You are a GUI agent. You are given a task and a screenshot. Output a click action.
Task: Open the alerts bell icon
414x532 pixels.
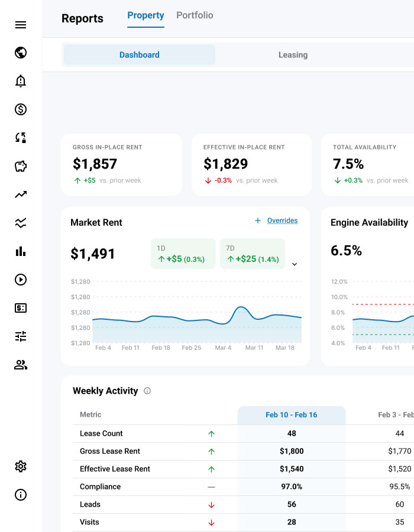point(21,81)
